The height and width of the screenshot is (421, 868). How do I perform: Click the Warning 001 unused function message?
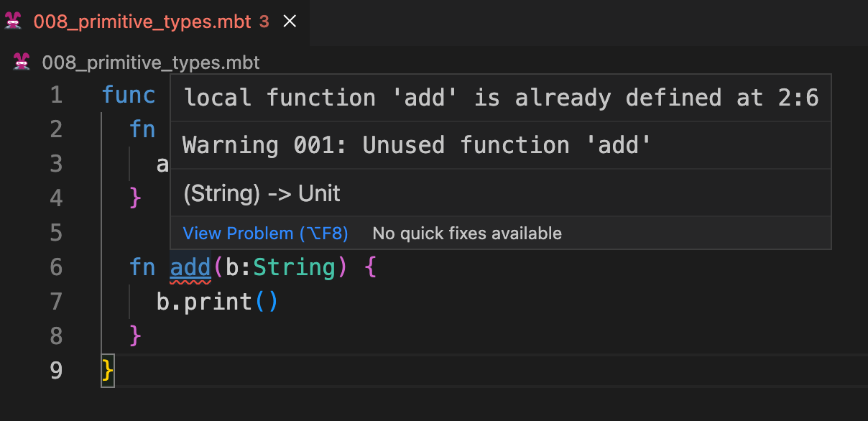tap(417, 146)
